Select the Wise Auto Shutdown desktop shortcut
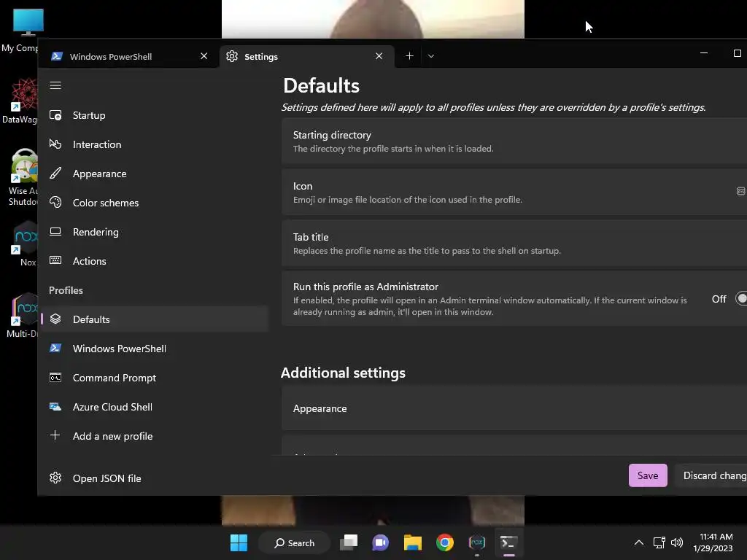The height and width of the screenshot is (560, 747). point(22,177)
